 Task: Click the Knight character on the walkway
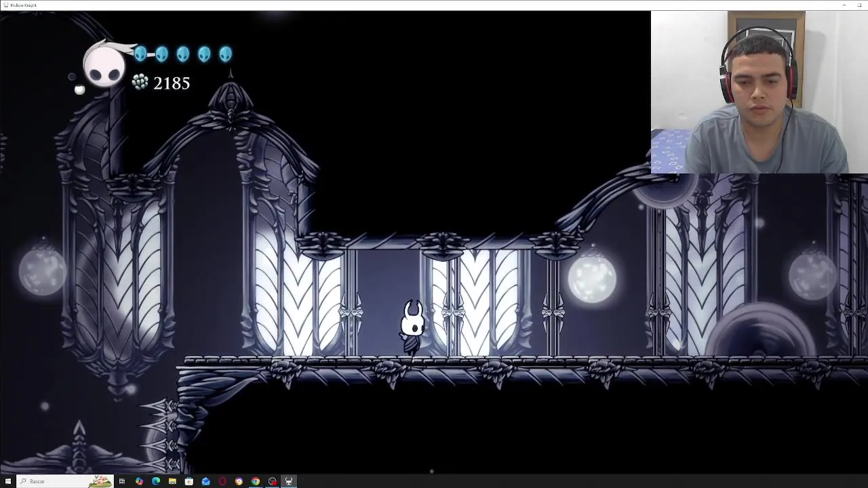[x=412, y=328]
